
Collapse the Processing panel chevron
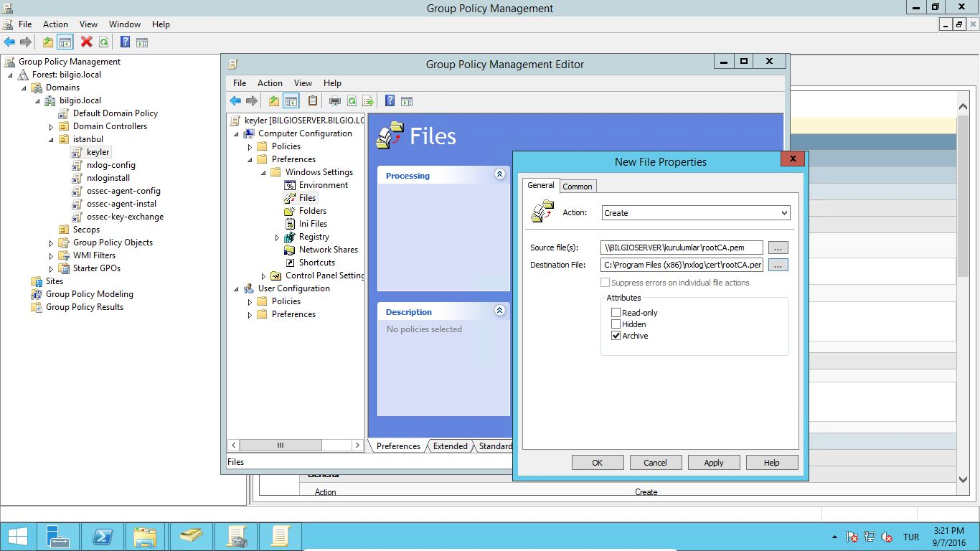click(500, 174)
